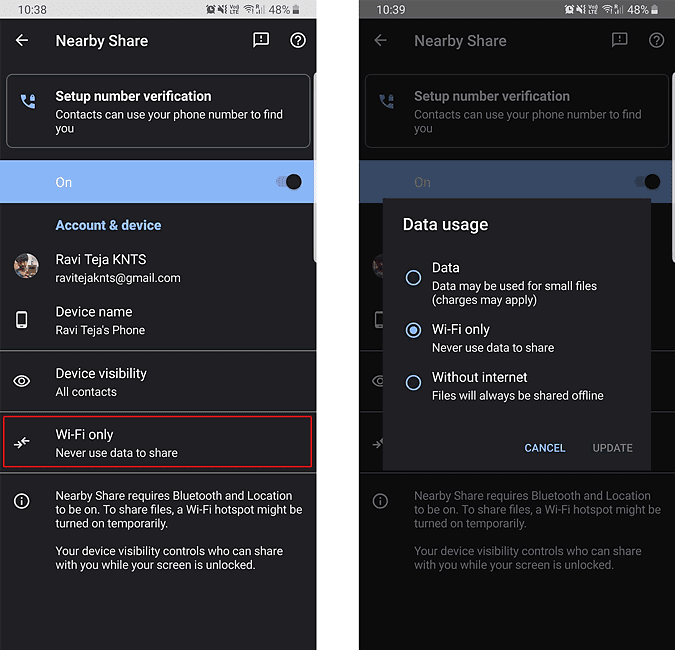675x650 pixels.
Task: Select the ravitejaknts@gmail.com account row
Action: (158, 268)
